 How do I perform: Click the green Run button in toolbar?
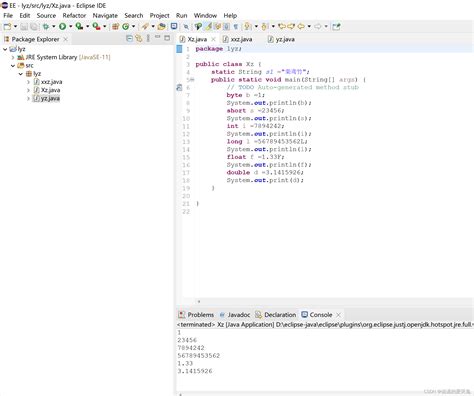[62, 26]
